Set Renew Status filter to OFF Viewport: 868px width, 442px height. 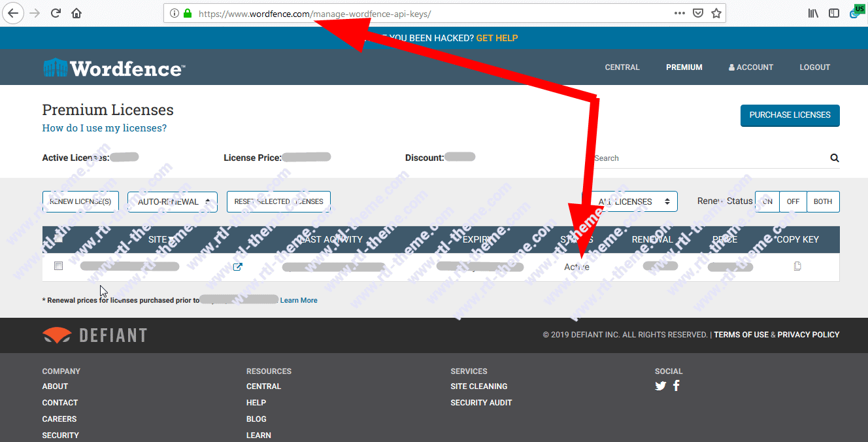tap(793, 201)
